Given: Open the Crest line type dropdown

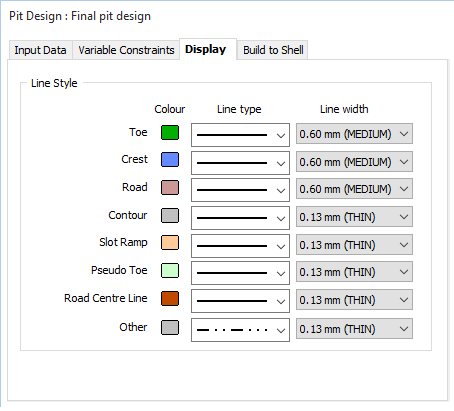Looking at the screenshot, I should pyautogui.click(x=240, y=163).
